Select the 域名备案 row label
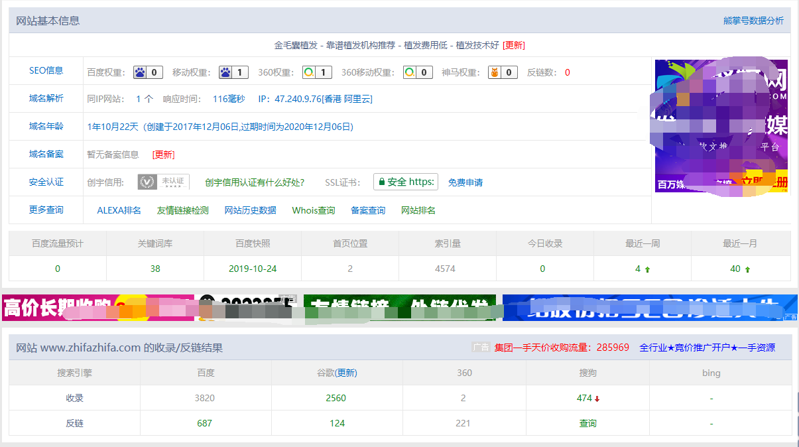This screenshot has height=447, width=799. pos(46,154)
